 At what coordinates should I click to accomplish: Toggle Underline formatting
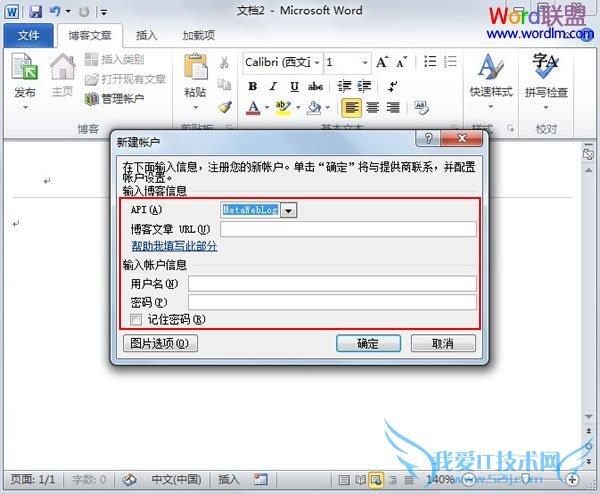[x=294, y=87]
